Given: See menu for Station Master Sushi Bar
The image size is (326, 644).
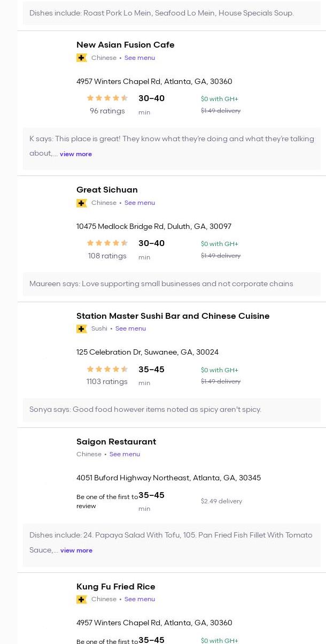Looking at the screenshot, I should 130,328.
